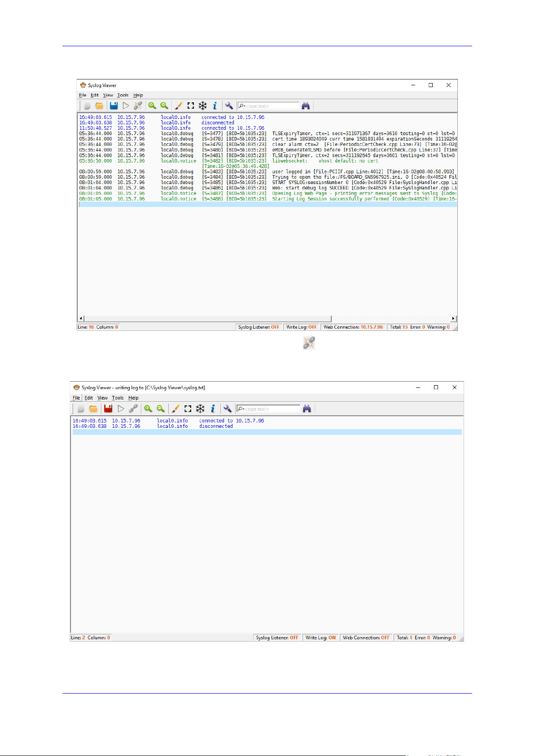The height and width of the screenshot is (756, 535).
Task: Open File menu in upper Syslog Viewer
Action: pos(83,95)
